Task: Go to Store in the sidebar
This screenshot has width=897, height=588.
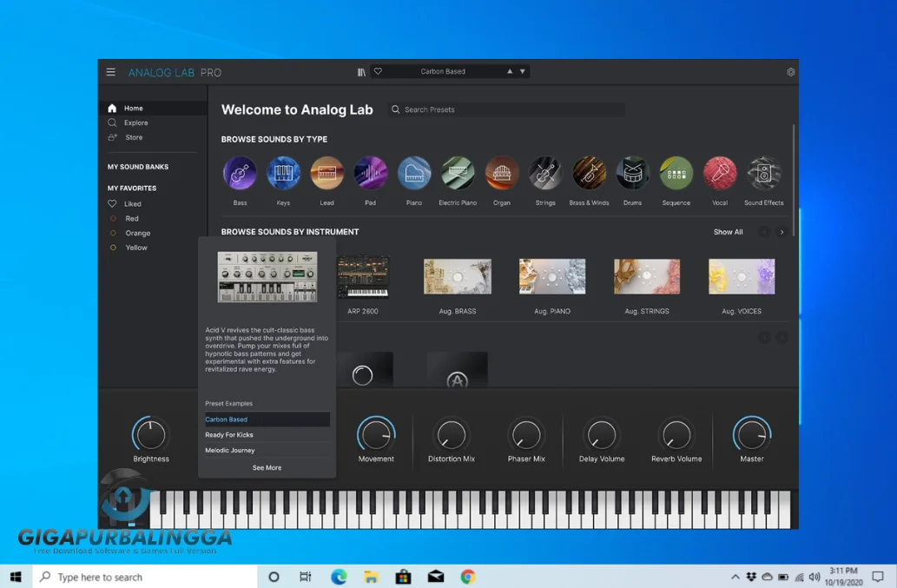Action: pyautogui.click(x=134, y=137)
